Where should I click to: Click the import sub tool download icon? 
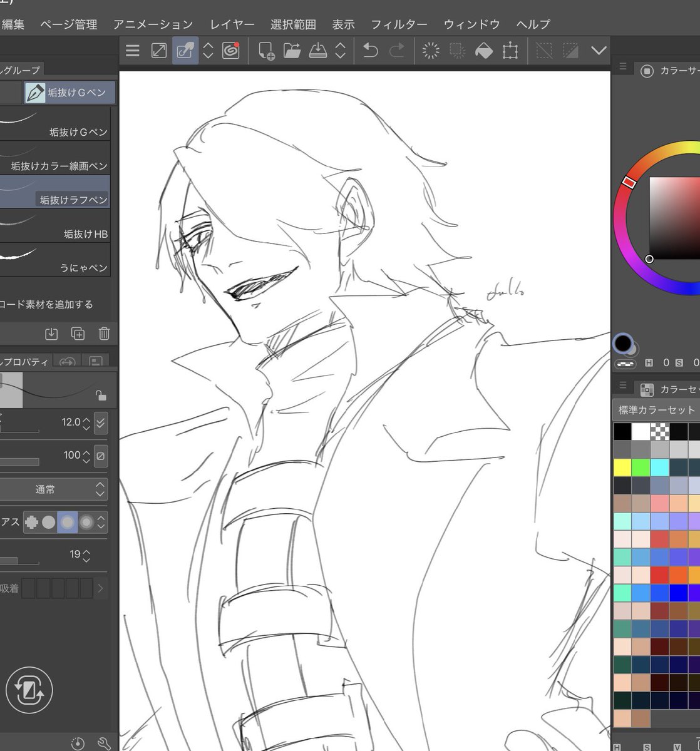[51, 334]
